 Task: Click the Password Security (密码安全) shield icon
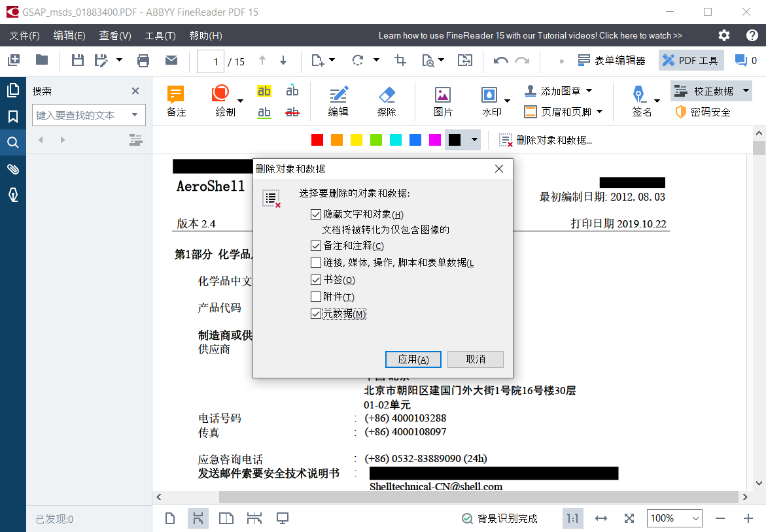(x=681, y=112)
